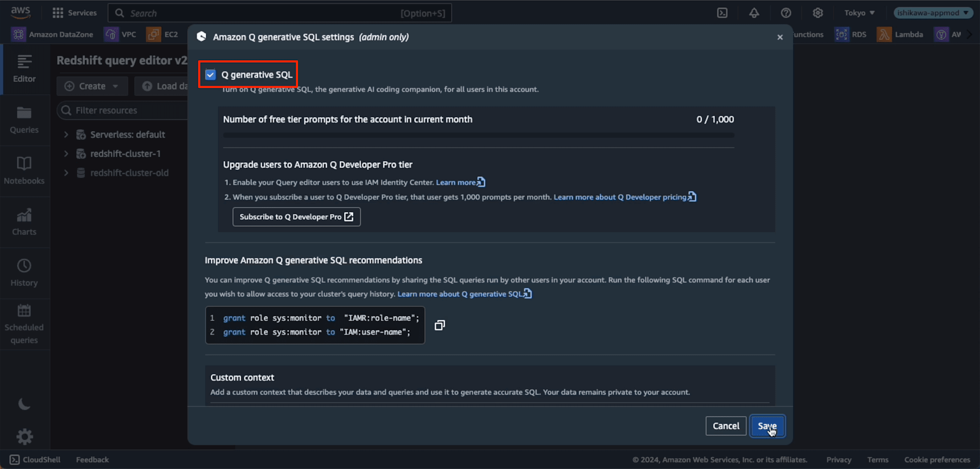
Task: Open CloudShell in the footer
Action: point(35,460)
